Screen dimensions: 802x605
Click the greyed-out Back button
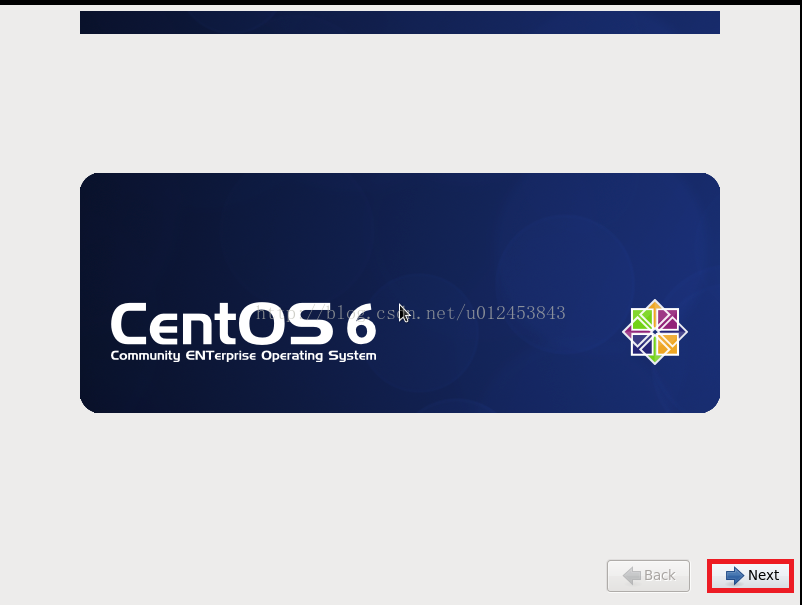pyautogui.click(x=648, y=576)
